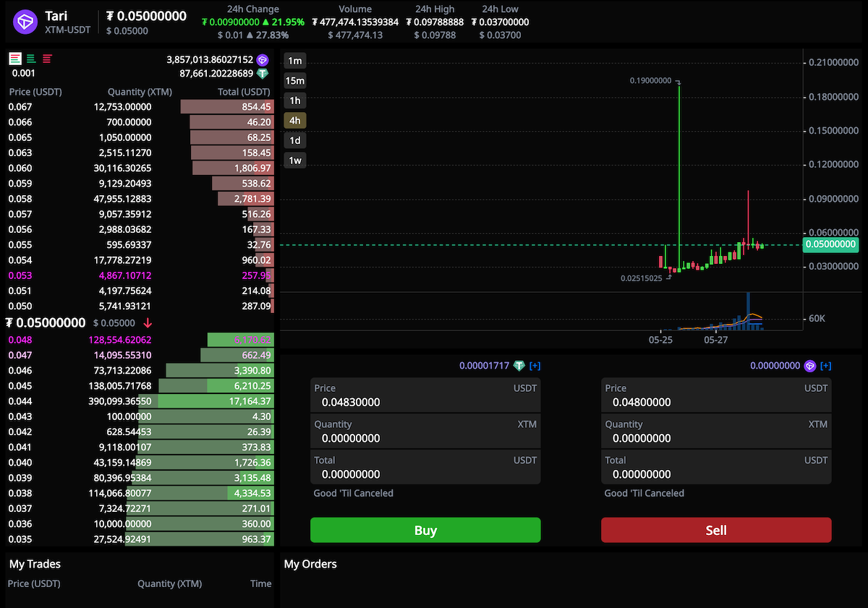
Task: Click the My Trades panel heading
Action: (35, 564)
